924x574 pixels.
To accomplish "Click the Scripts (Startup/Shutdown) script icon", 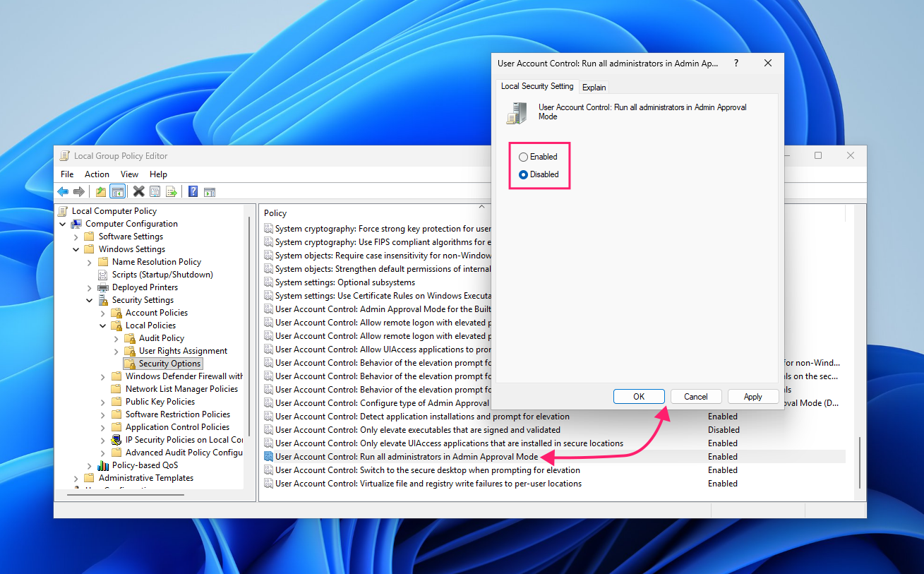I will click(103, 275).
